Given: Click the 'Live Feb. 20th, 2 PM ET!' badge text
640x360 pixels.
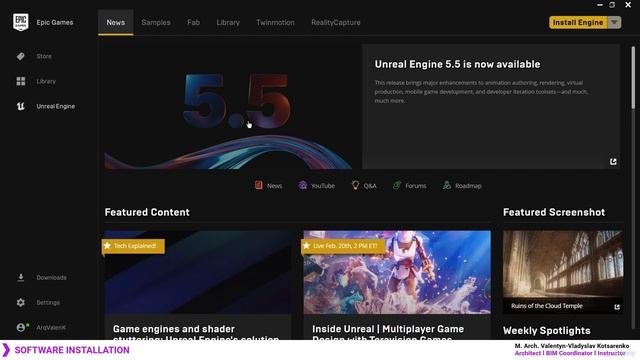Looking at the screenshot, I should 345,246.
